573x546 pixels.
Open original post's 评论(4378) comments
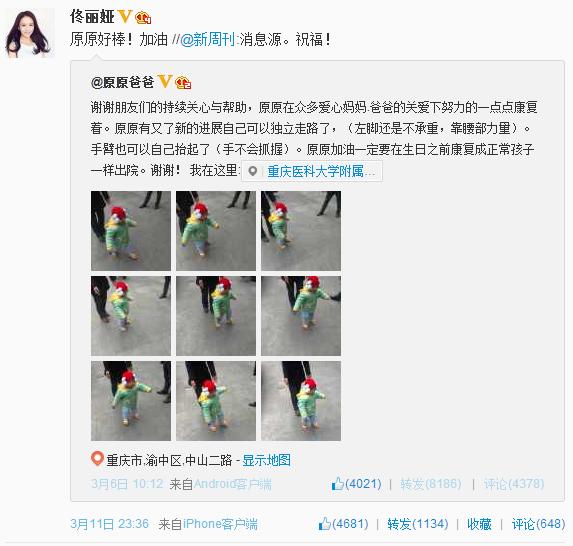(x=514, y=484)
